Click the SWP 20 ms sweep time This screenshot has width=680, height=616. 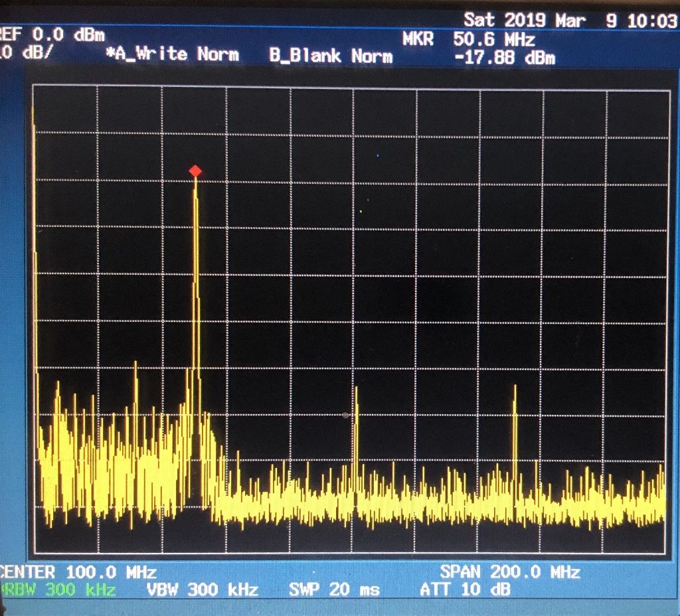(x=335, y=589)
